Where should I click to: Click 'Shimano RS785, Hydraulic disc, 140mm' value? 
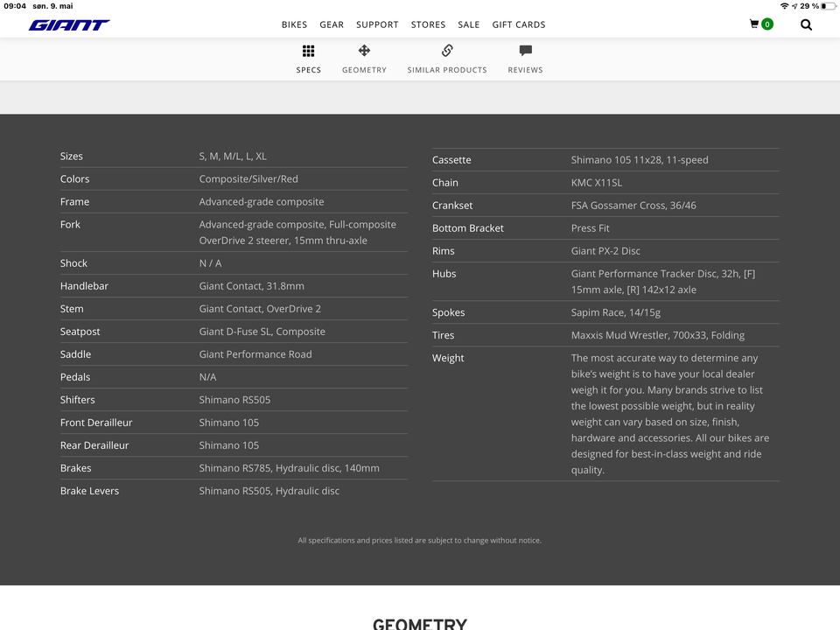point(290,468)
